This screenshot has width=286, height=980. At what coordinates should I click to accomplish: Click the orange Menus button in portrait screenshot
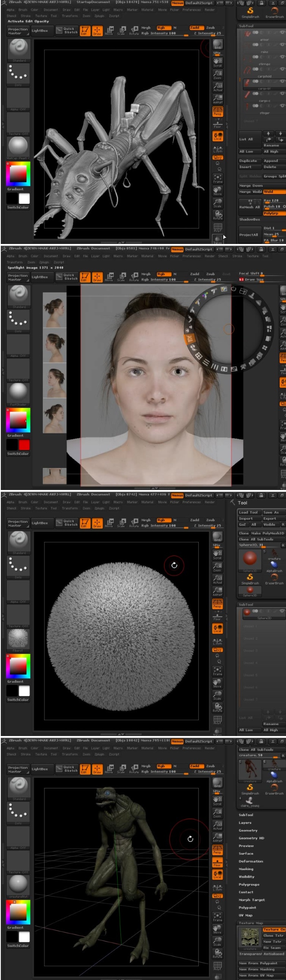pos(177,249)
